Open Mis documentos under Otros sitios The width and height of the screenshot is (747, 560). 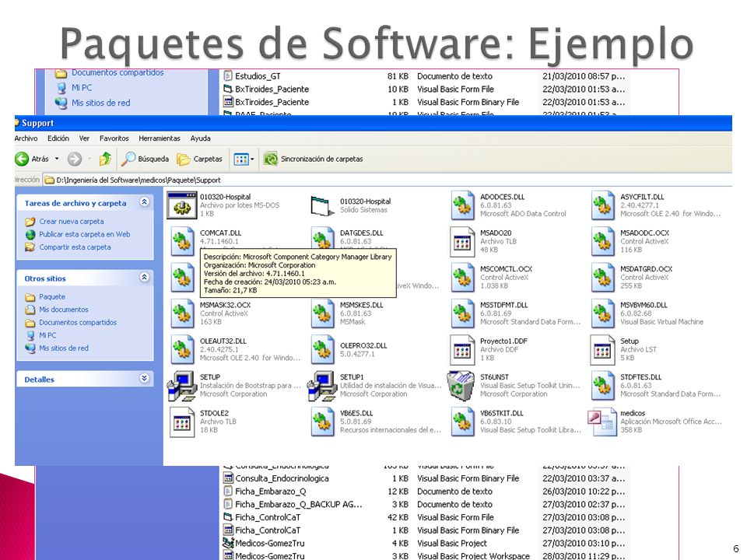click(x=64, y=310)
